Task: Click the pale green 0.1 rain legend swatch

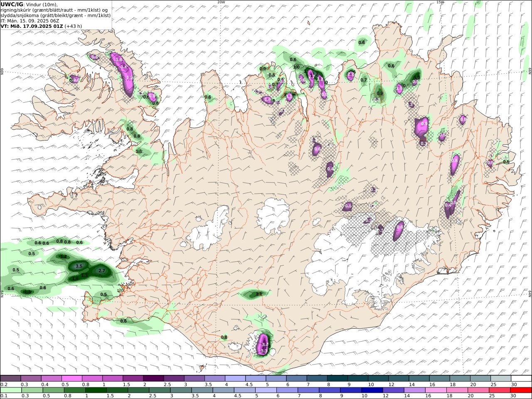Action: (11, 390)
